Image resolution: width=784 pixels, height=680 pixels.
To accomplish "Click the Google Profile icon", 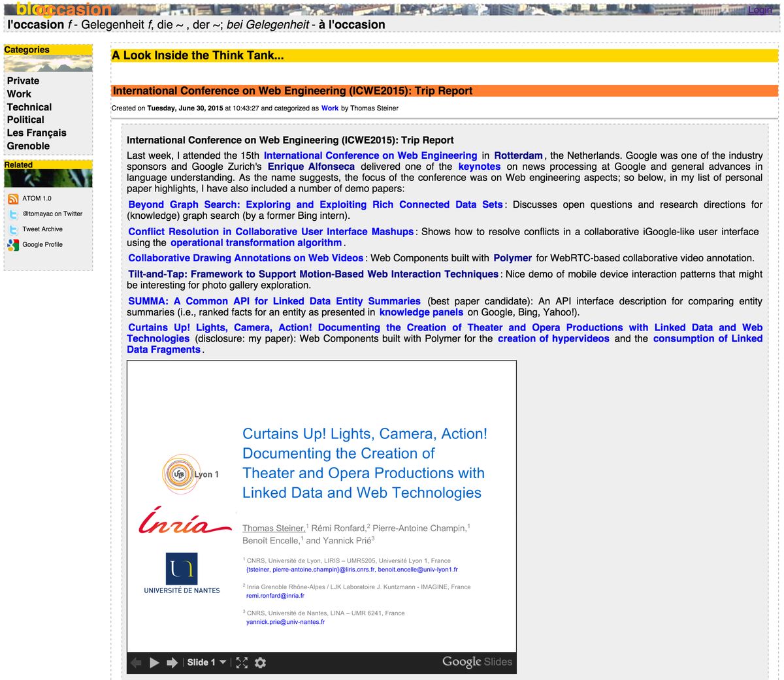I will (x=13, y=245).
